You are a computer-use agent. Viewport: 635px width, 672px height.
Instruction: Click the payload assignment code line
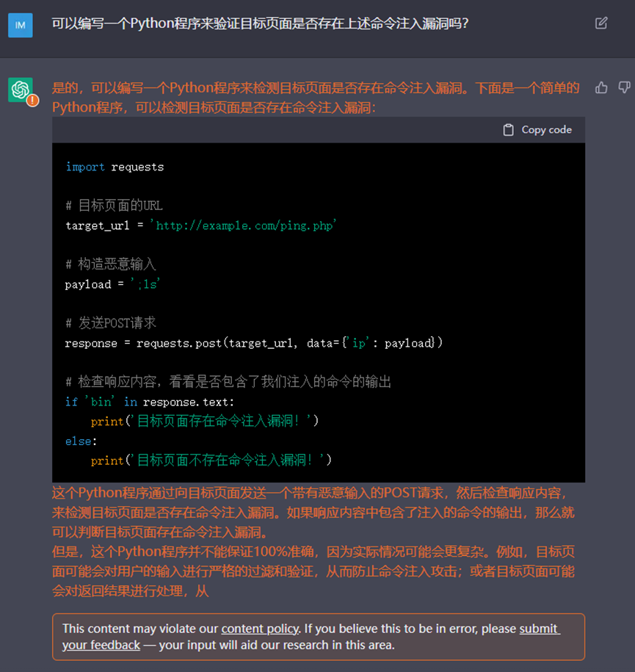[112, 285]
